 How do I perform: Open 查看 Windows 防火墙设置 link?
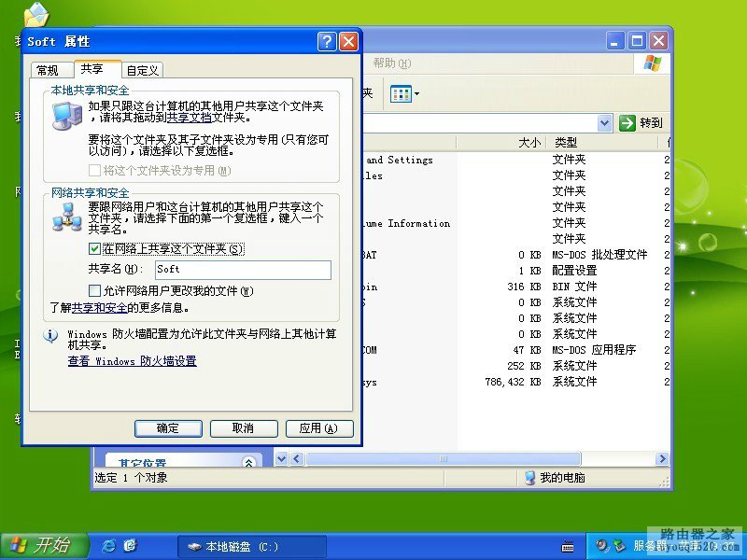point(132,361)
